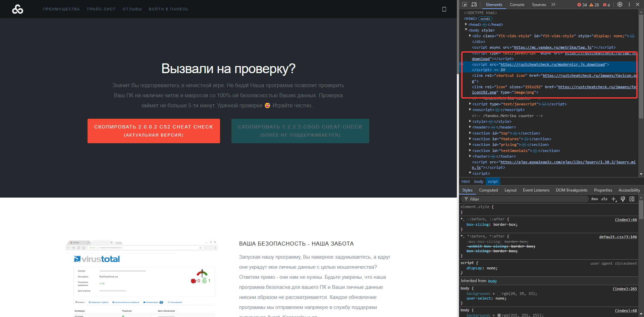Click the rendering emulations paintbrush icon

click(623, 199)
